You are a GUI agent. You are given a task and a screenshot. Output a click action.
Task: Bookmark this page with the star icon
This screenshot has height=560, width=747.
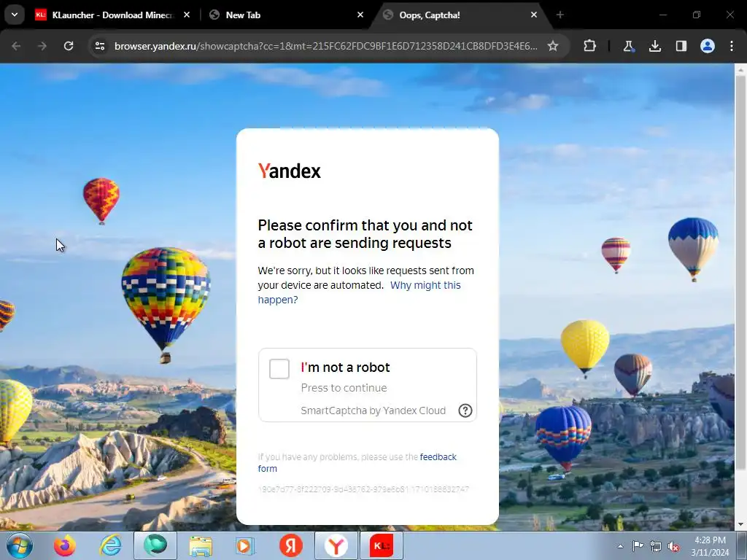tap(553, 46)
